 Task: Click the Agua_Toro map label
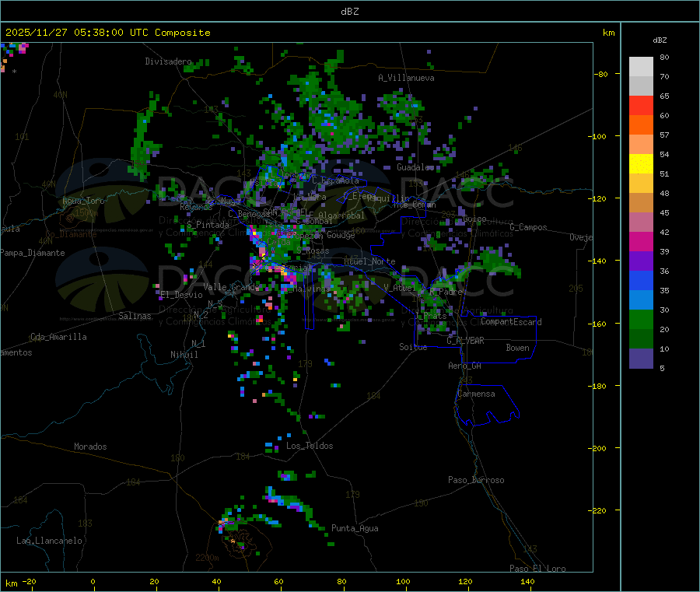click(x=83, y=201)
